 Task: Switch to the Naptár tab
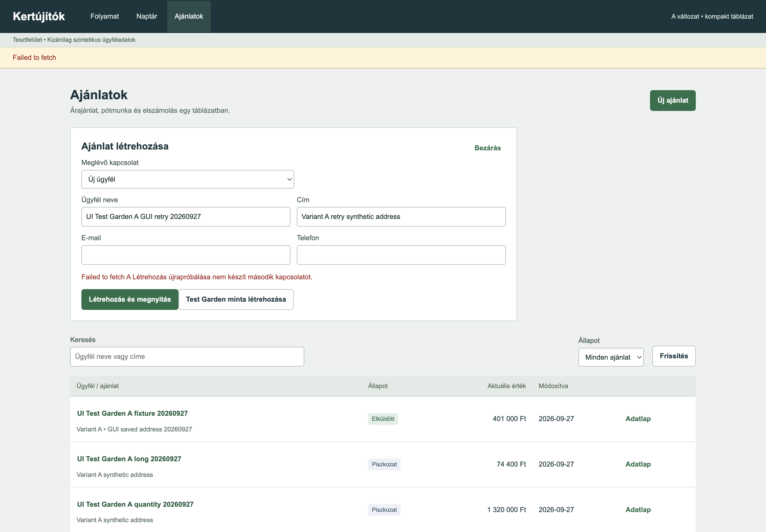tap(147, 16)
